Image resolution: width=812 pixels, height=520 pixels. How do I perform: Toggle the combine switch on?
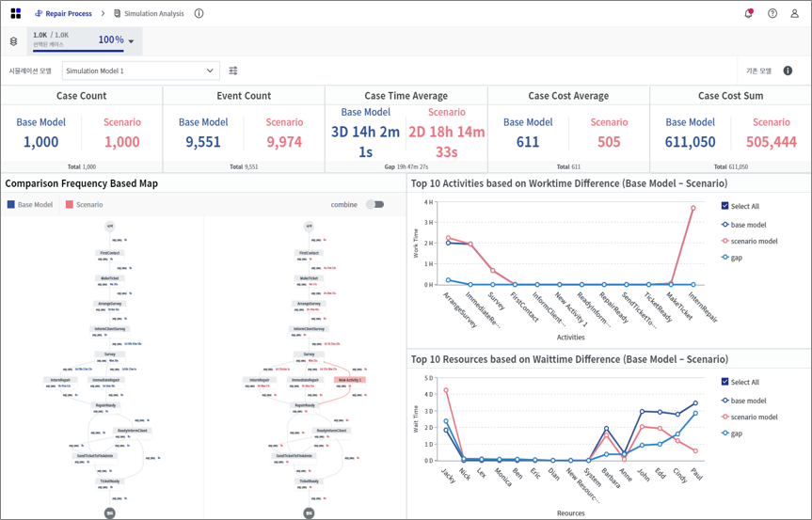click(374, 204)
